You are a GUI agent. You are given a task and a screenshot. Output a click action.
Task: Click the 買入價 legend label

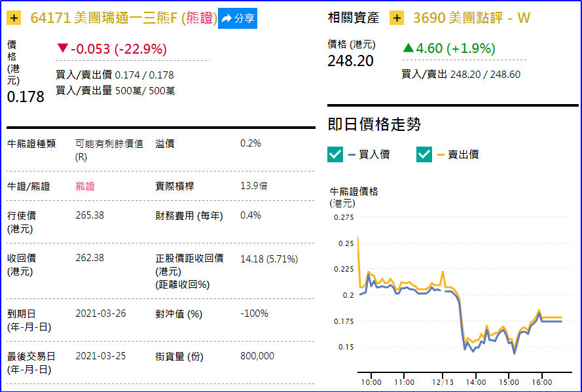[374, 154]
